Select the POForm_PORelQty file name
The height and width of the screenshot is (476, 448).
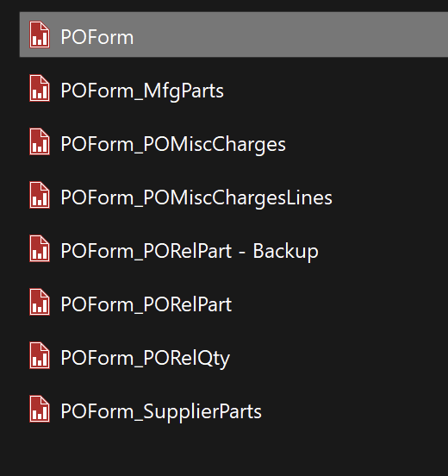pos(146,359)
